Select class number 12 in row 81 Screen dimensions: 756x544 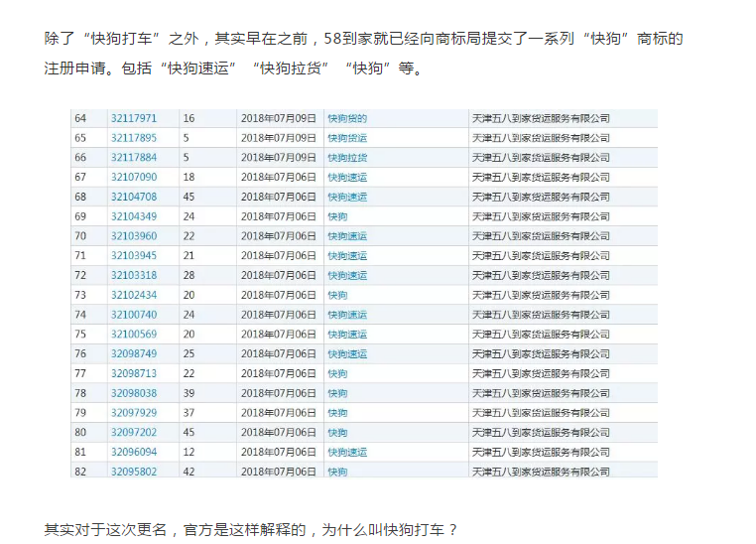[x=189, y=452]
